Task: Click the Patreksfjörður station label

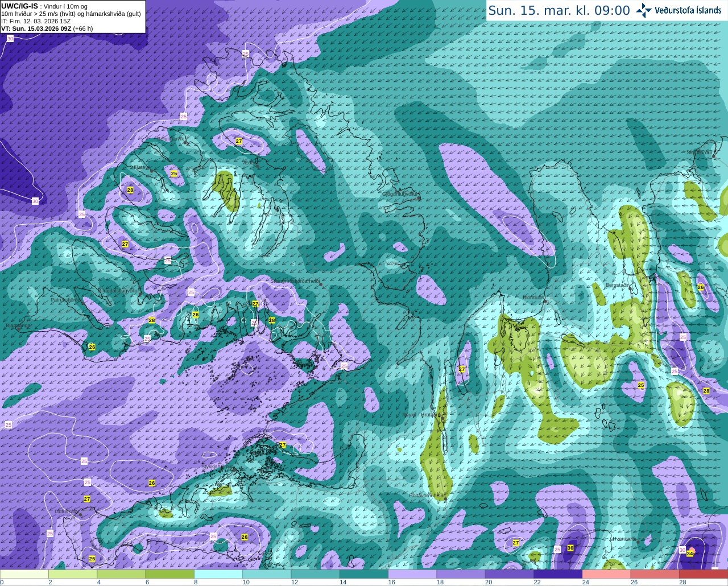Action: coord(66,299)
